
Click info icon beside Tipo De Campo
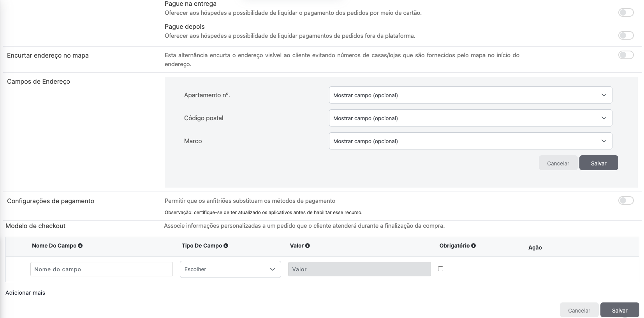click(226, 246)
